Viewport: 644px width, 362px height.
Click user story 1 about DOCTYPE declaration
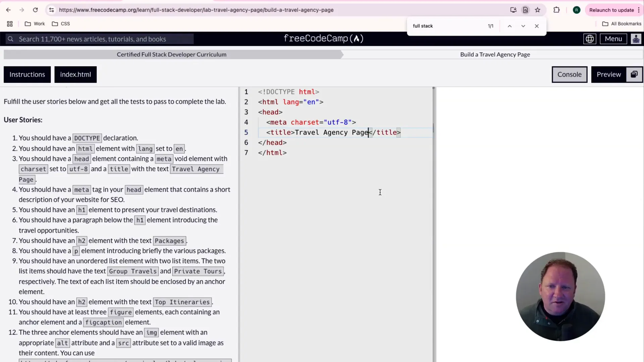point(78,138)
